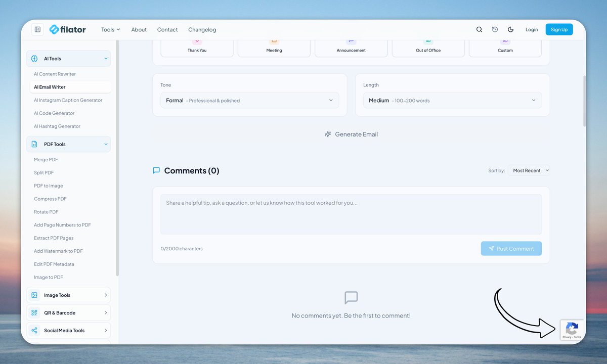Click the reCAPTCHA badge
607x364 pixels.
pos(572,330)
